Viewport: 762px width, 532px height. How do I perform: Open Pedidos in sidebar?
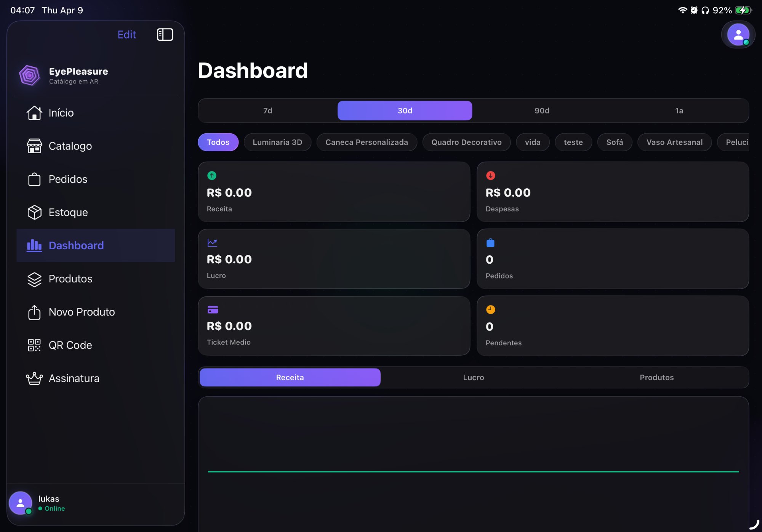pyautogui.click(x=96, y=179)
